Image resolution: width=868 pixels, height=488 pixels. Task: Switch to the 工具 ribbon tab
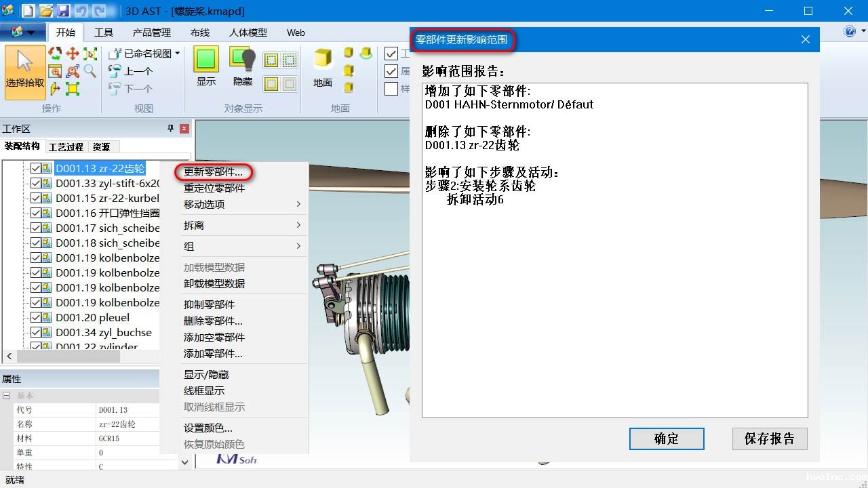tap(103, 32)
